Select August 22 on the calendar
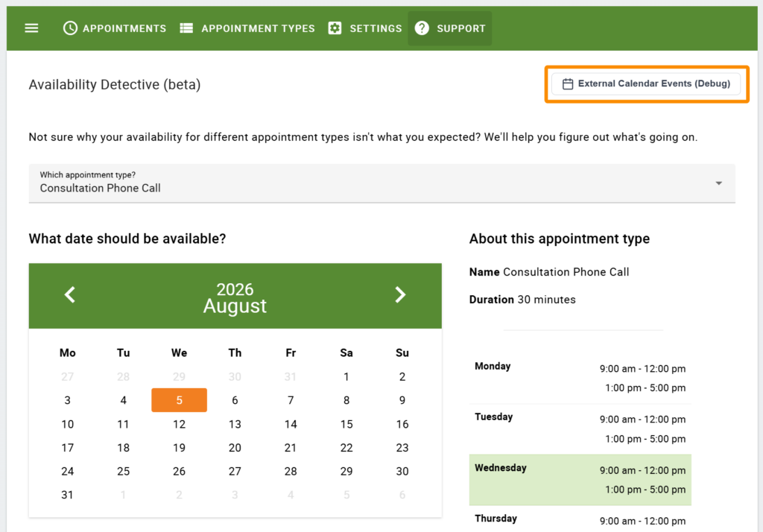This screenshot has height=532, width=763. (x=346, y=448)
